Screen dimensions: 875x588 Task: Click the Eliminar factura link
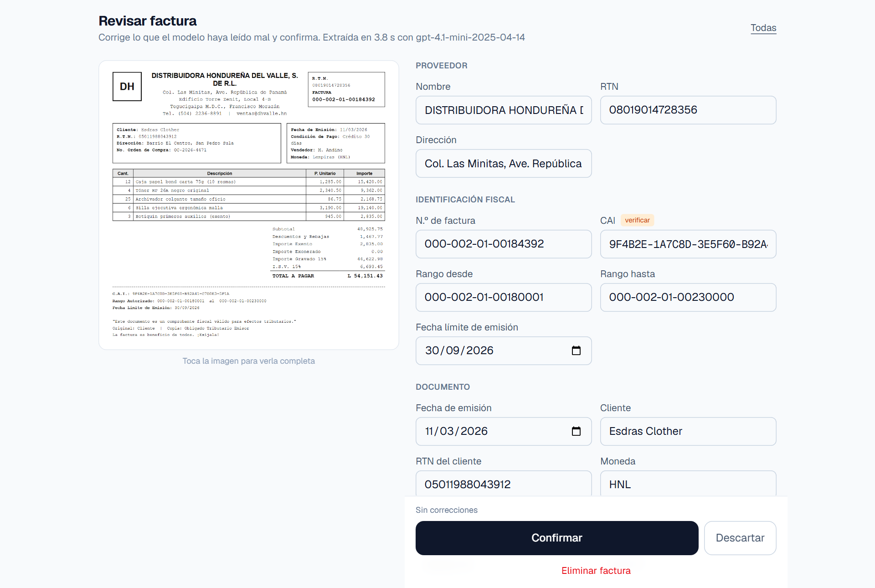coord(596,571)
